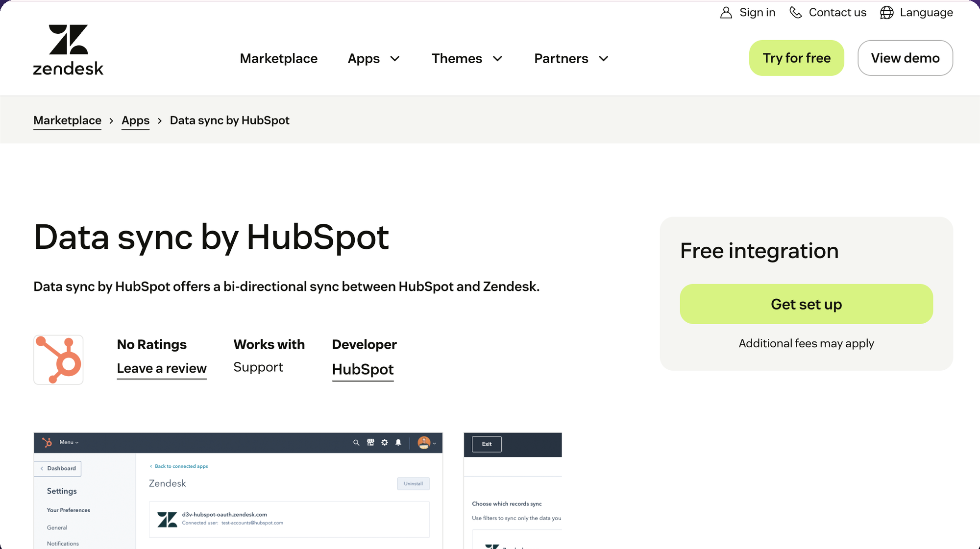980x549 pixels.
Task: Click the settings gear in the HubSpot toolbar
Action: tap(384, 442)
